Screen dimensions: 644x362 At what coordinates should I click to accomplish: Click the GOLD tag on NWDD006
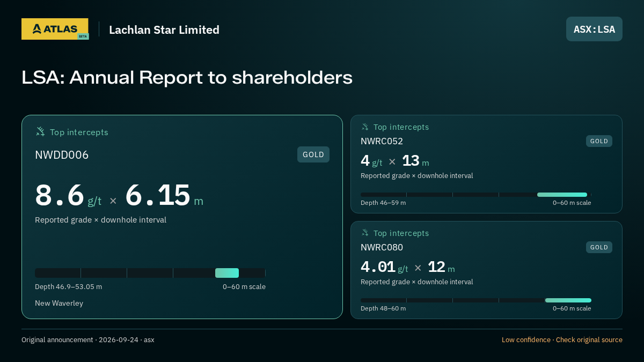(x=313, y=154)
